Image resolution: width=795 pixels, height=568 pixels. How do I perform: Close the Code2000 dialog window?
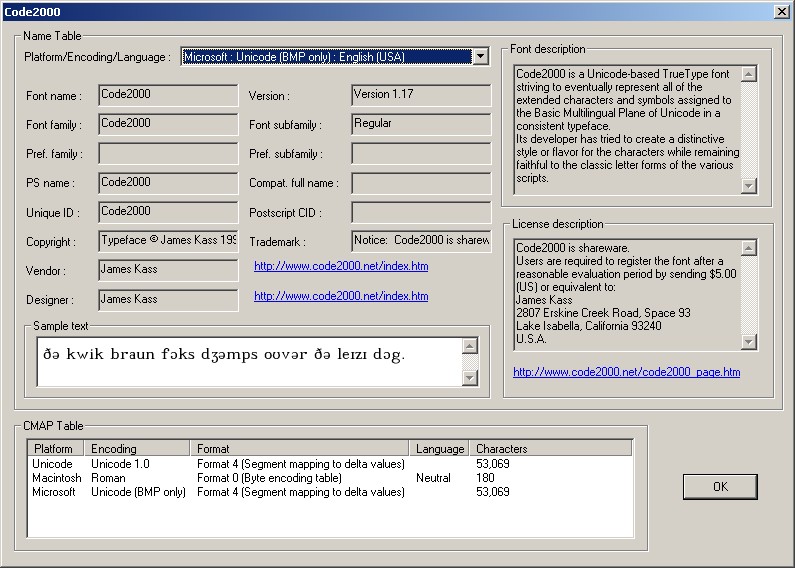coord(782,12)
